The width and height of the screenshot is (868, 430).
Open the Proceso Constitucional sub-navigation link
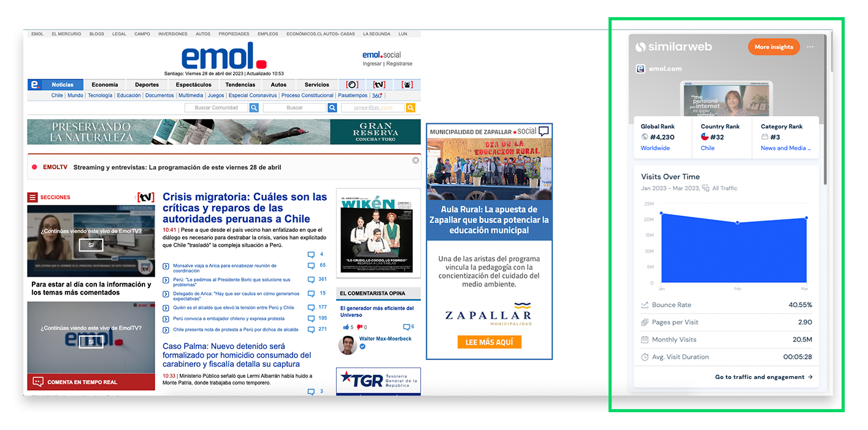pyautogui.click(x=307, y=96)
